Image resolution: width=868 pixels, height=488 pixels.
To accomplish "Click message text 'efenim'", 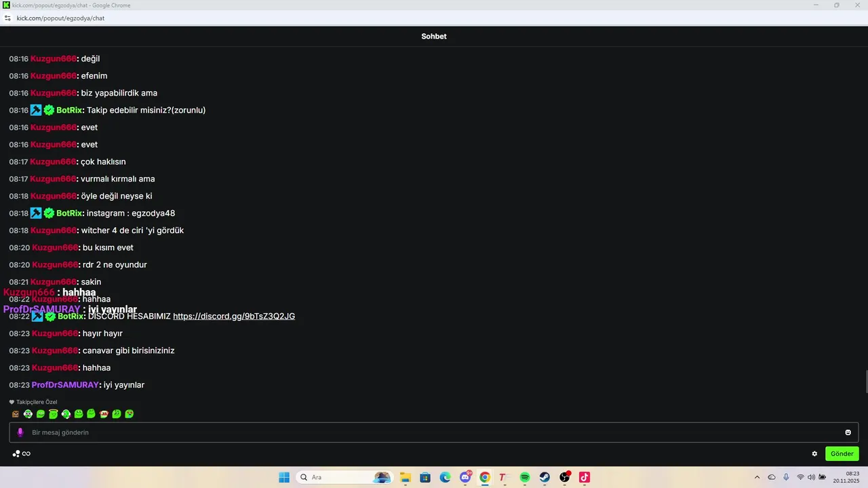I will point(94,76).
